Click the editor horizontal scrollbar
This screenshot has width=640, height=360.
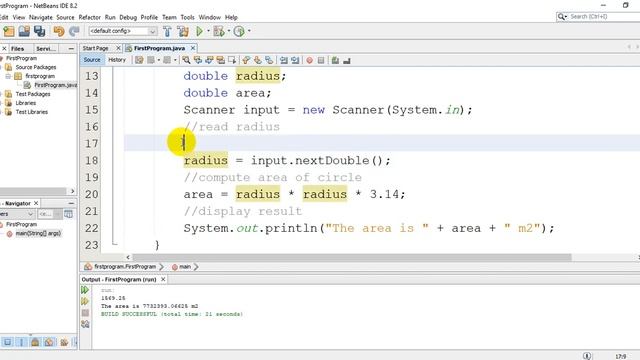(352, 258)
